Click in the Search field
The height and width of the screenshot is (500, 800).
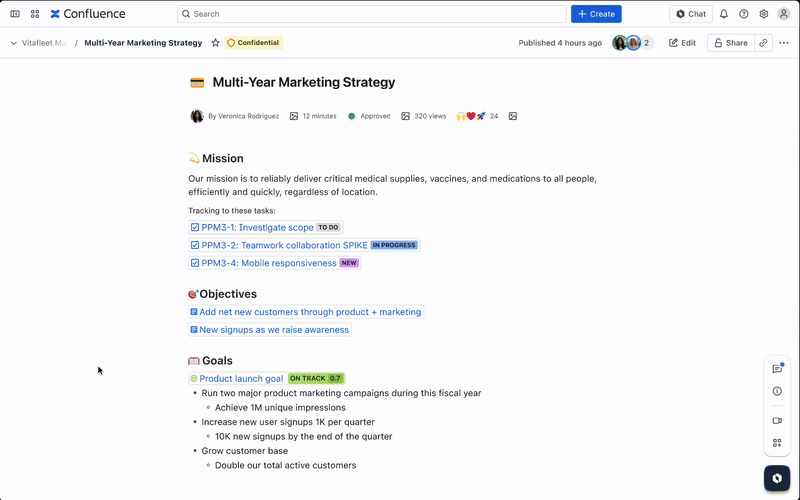point(372,14)
